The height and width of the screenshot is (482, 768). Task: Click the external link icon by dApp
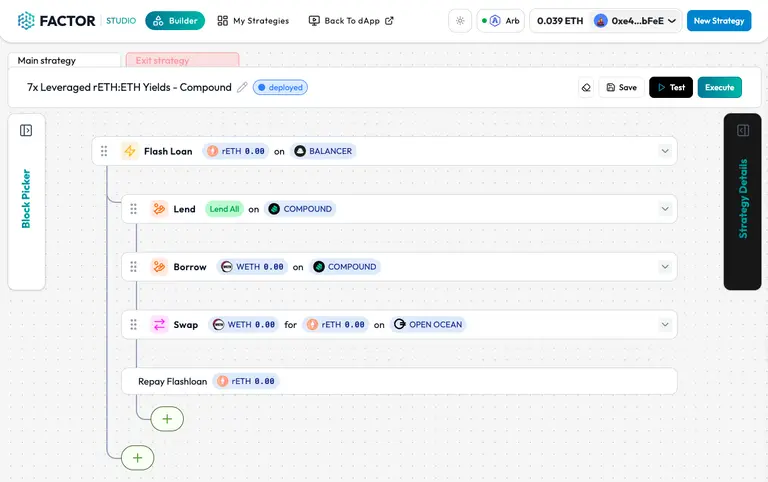pyautogui.click(x=389, y=21)
